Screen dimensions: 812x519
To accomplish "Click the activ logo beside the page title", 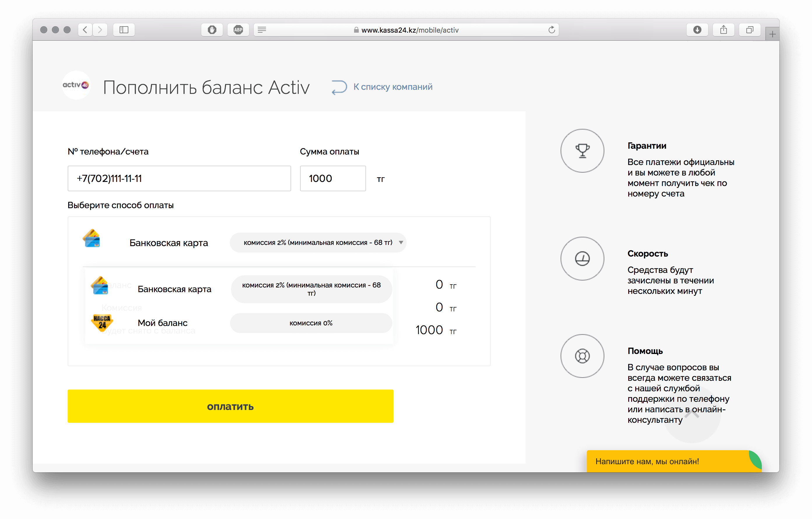I will click(x=76, y=85).
